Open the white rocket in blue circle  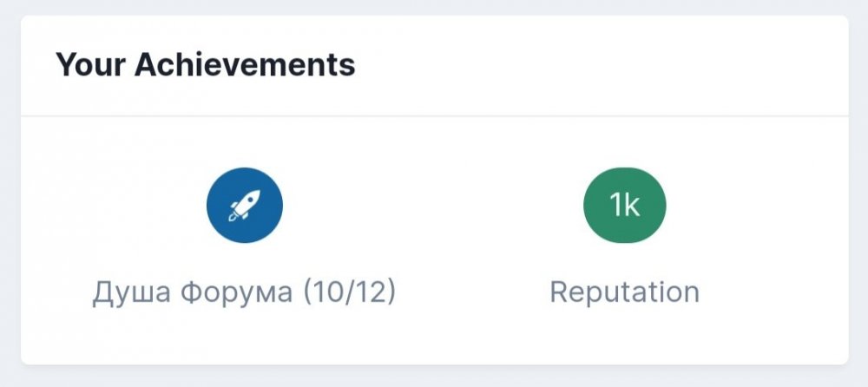[244, 206]
